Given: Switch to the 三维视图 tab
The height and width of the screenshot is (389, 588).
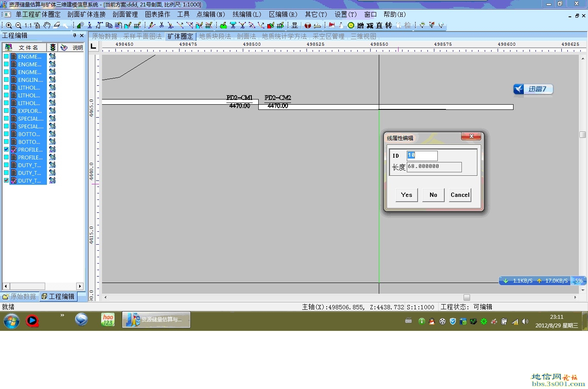Looking at the screenshot, I should 363,36.
